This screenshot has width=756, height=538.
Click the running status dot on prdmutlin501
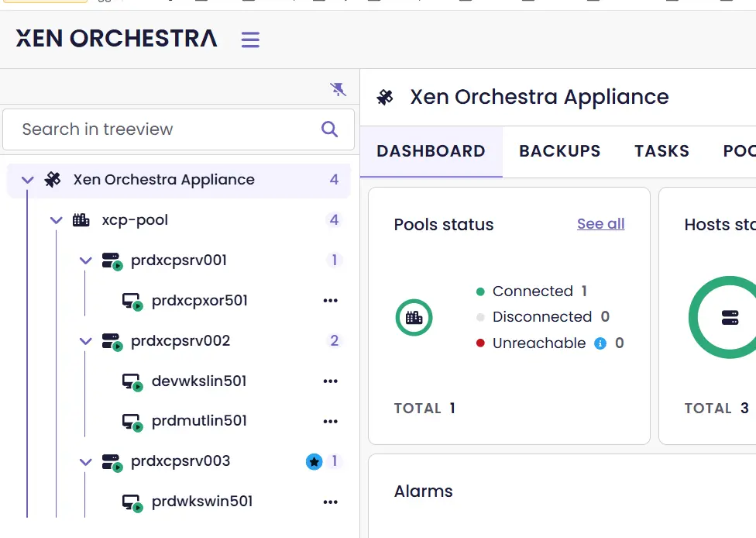(x=136, y=427)
